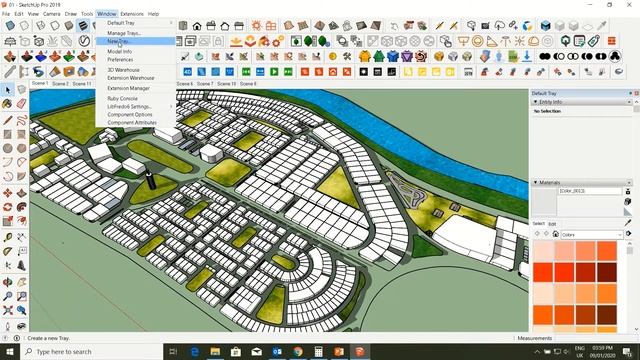Click the V-Ray logo icon in toolbar
This screenshot has width=640, height=360.
pyautogui.click(x=84, y=41)
